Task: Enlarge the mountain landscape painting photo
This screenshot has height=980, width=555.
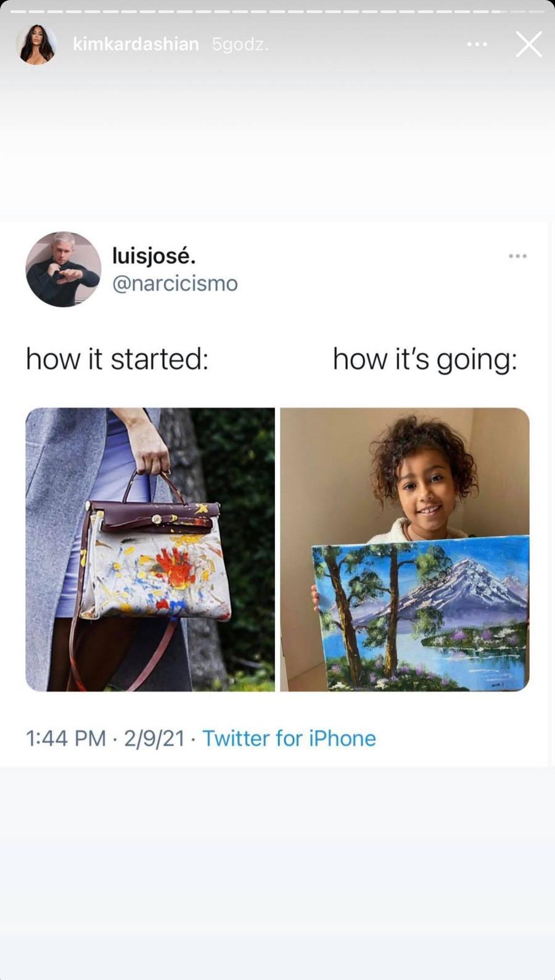Action: click(405, 549)
